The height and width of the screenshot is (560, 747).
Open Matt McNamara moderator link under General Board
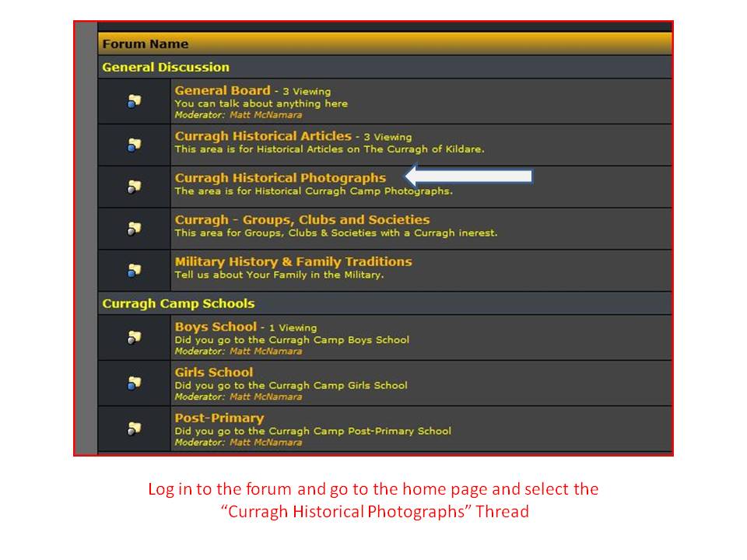coord(266,115)
